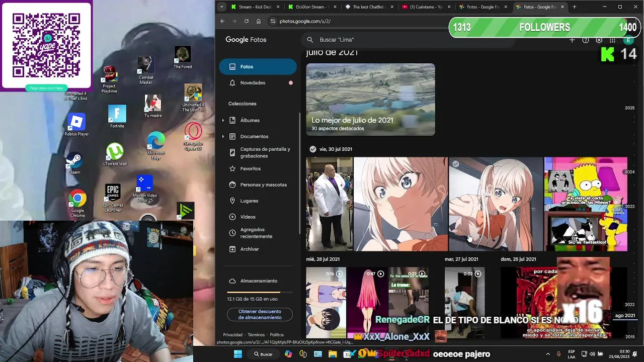The height and width of the screenshot is (362, 644).
Task: Click the sidebar vertical scrollbar
Action: tap(300, 173)
